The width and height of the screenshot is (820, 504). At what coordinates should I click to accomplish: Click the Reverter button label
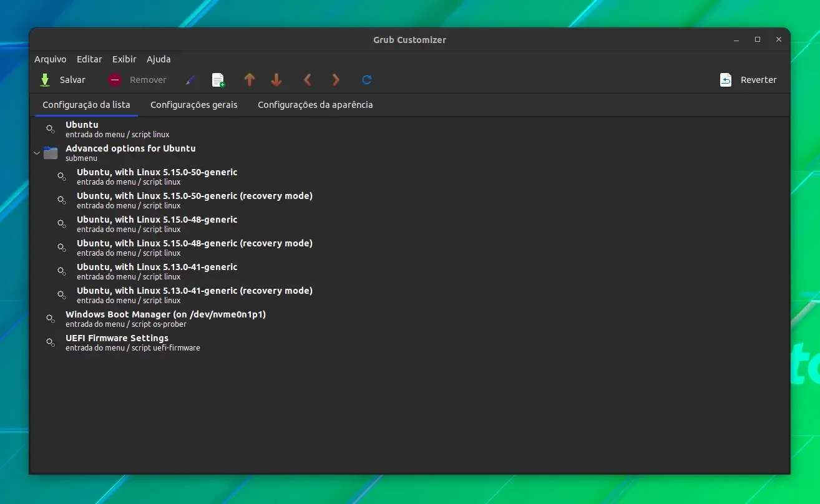tap(759, 80)
